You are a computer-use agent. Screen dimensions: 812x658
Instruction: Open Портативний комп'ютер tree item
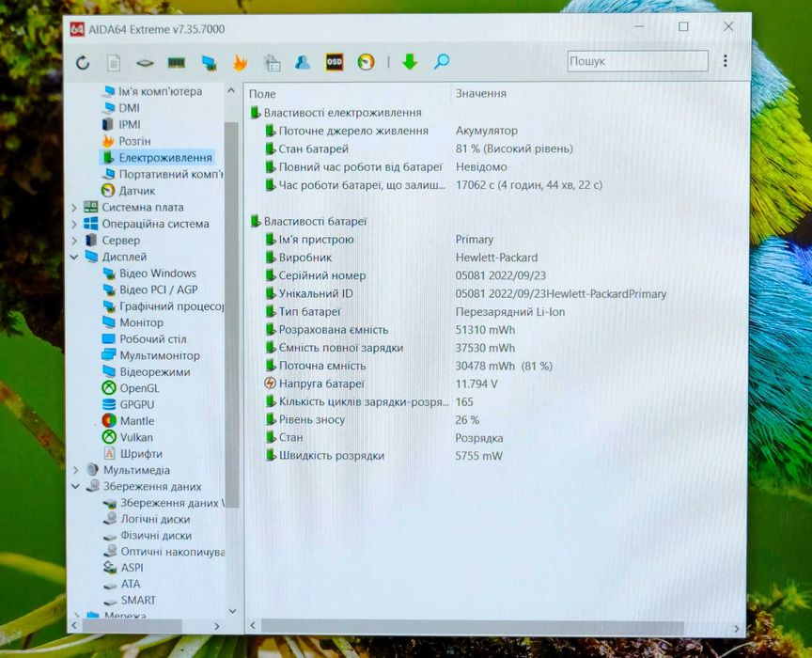click(x=164, y=174)
